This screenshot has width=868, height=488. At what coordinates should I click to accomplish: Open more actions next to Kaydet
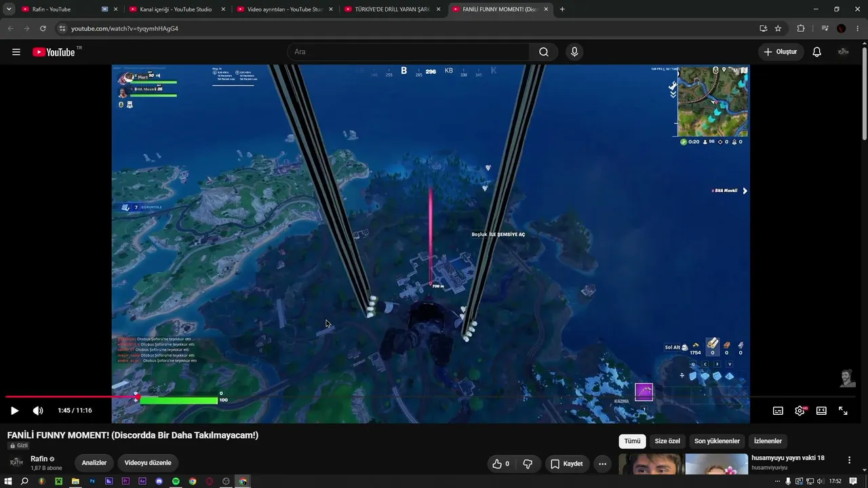click(602, 464)
